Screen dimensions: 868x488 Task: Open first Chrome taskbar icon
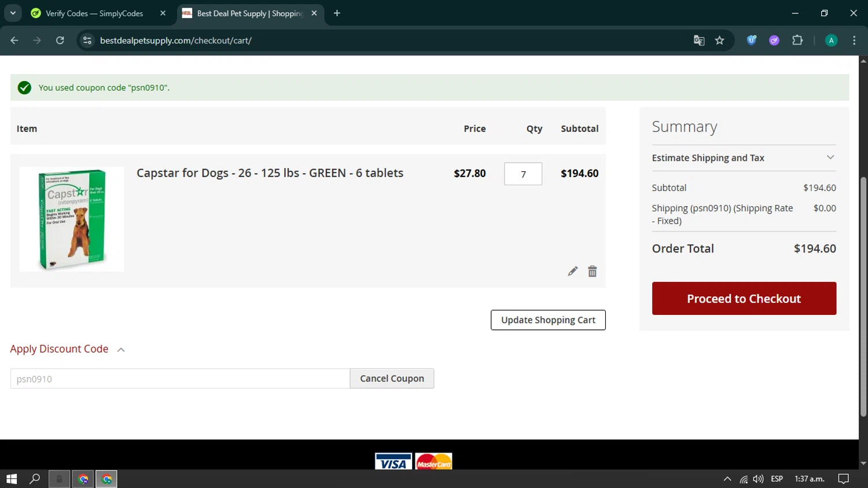tap(83, 479)
